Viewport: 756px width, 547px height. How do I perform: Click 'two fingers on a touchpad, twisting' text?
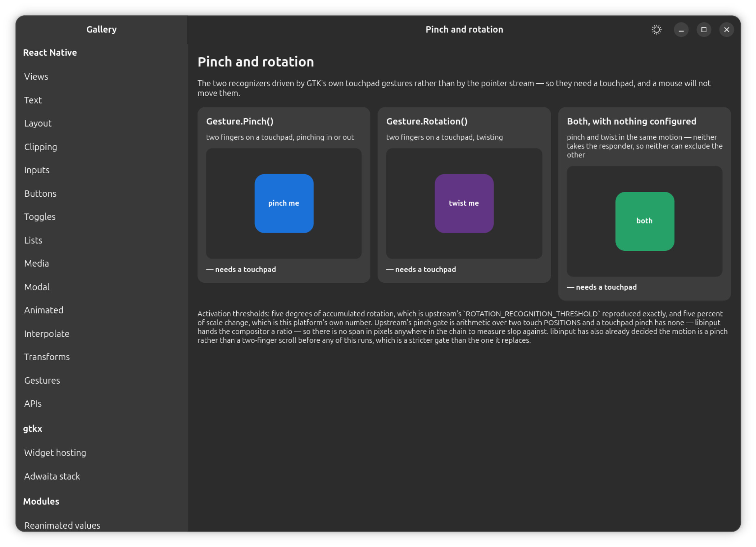tap(444, 137)
